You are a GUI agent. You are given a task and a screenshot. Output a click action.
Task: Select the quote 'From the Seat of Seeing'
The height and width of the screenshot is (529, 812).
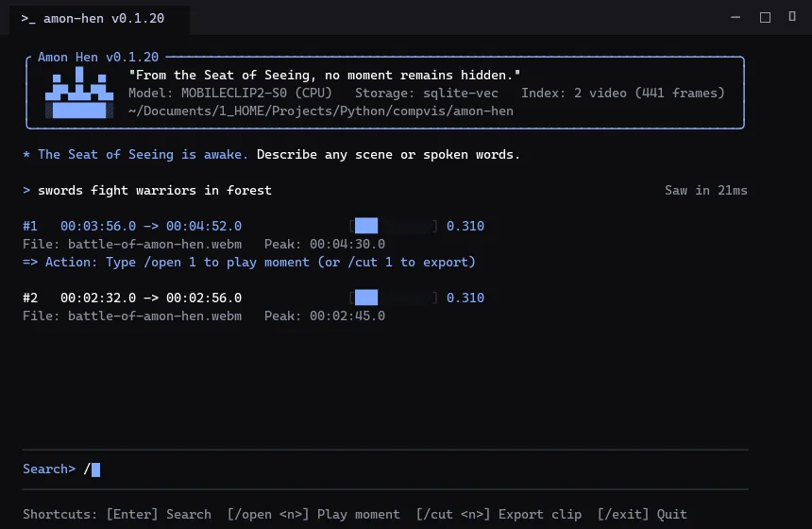324,76
